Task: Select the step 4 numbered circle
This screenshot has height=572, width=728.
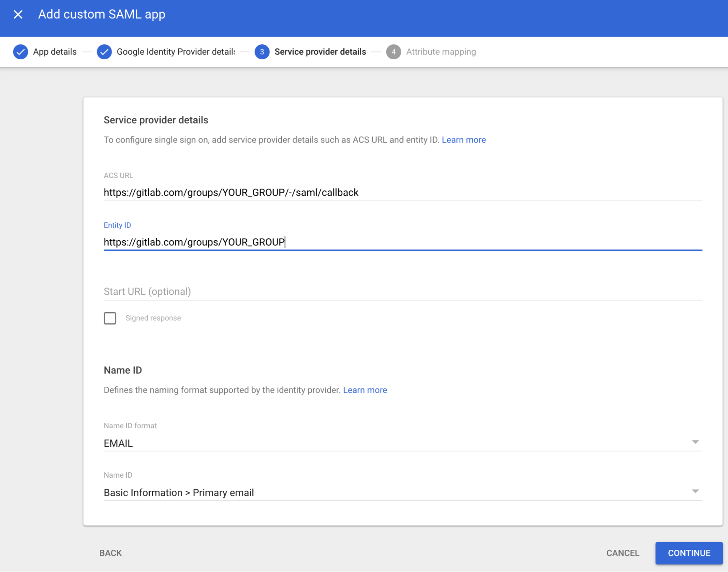Action: point(394,52)
